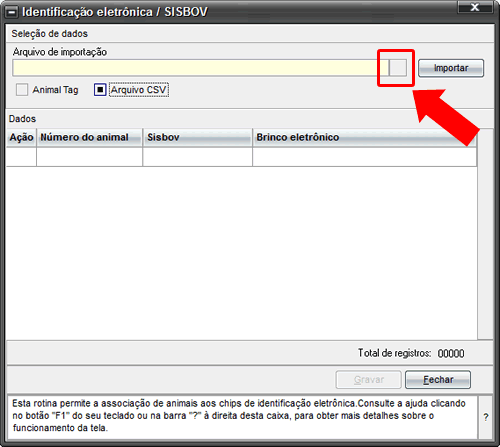Select the Arquivo CSV label
This screenshot has width=500, height=447.
click(139, 90)
